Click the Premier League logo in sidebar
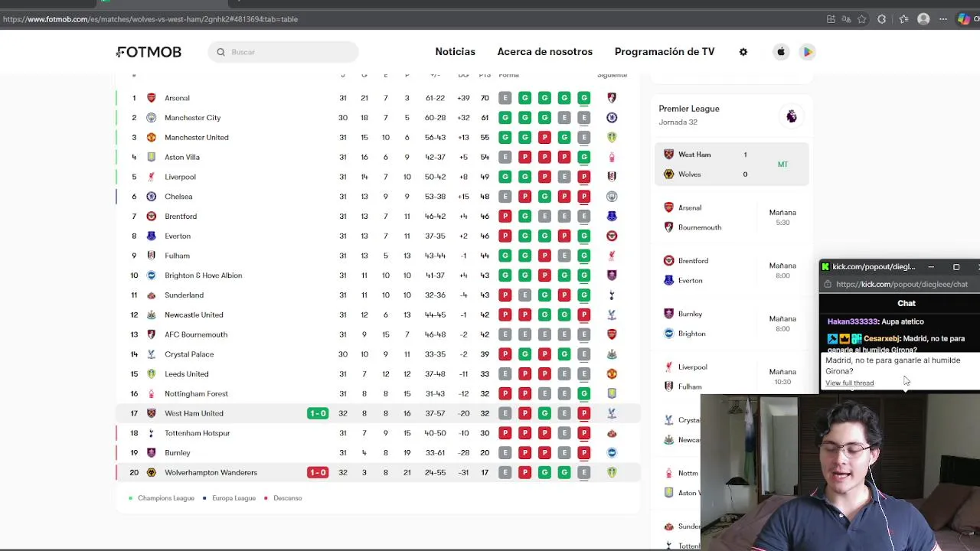Screen dimensions: 980x551 (792, 116)
